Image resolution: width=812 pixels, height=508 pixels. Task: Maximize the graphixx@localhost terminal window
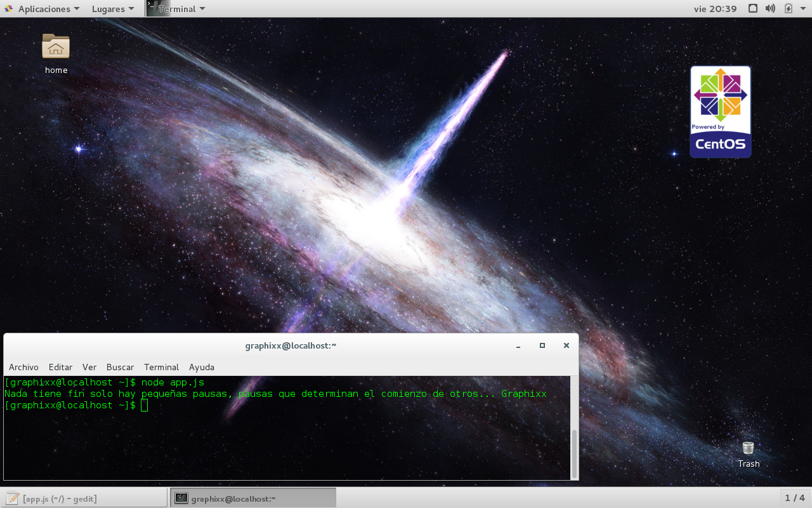click(x=542, y=345)
